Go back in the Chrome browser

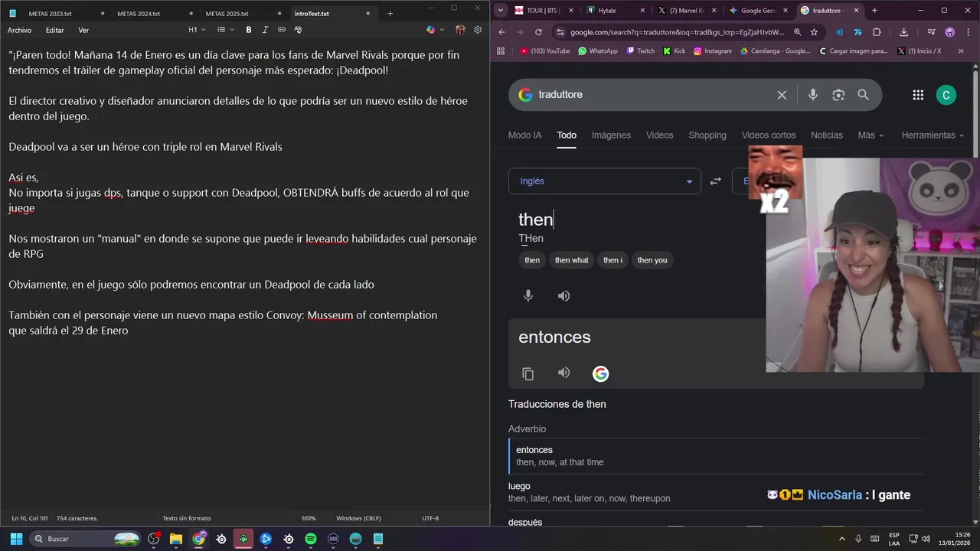[501, 32]
